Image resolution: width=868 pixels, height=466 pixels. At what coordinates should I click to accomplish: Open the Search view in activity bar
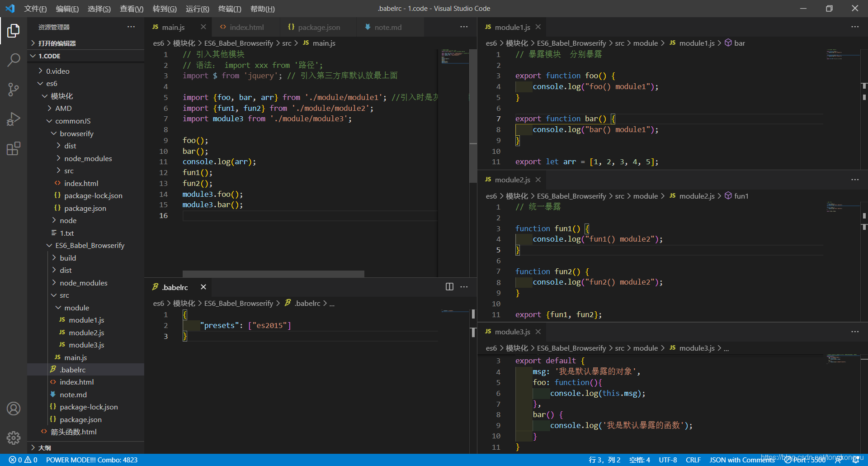click(x=14, y=60)
